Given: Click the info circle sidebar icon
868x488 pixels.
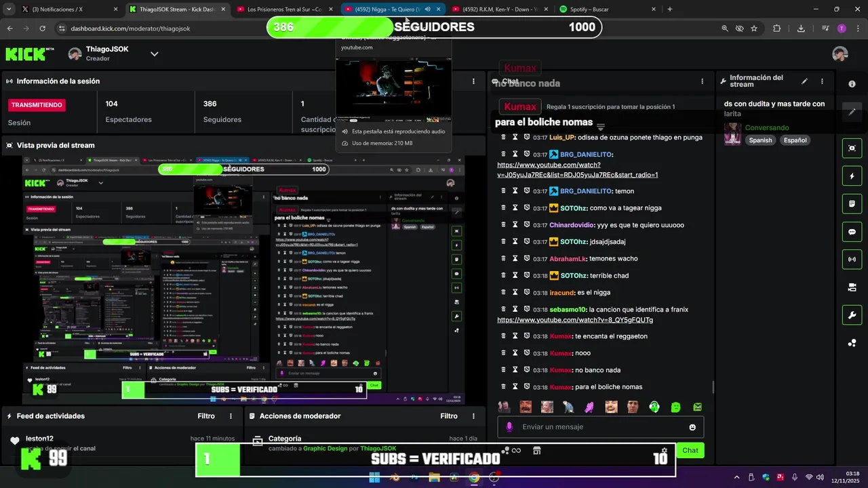Looking at the screenshot, I should pyautogui.click(x=852, y=84).
